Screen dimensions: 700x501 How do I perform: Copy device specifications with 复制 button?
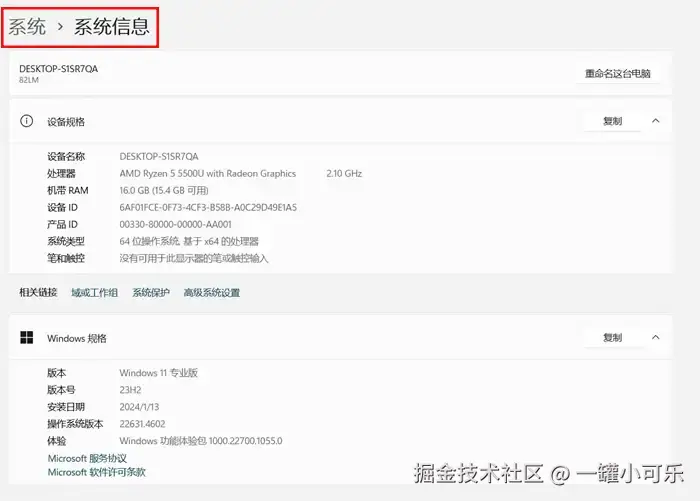(x=612, y=121)
